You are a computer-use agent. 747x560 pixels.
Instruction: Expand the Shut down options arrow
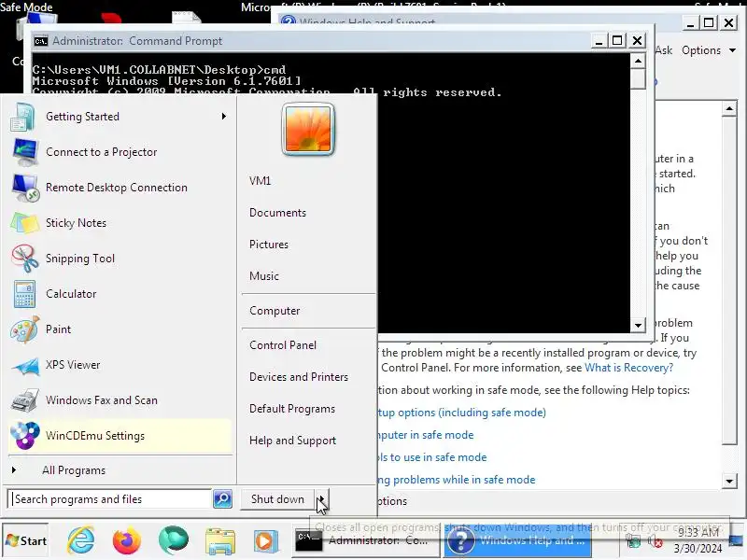(x=321, y=499)
